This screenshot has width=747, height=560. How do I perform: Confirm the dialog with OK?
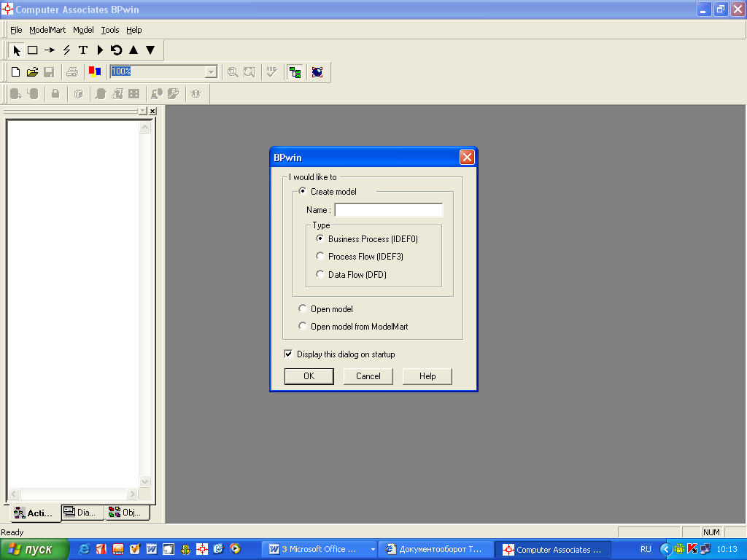pos(309,376)
